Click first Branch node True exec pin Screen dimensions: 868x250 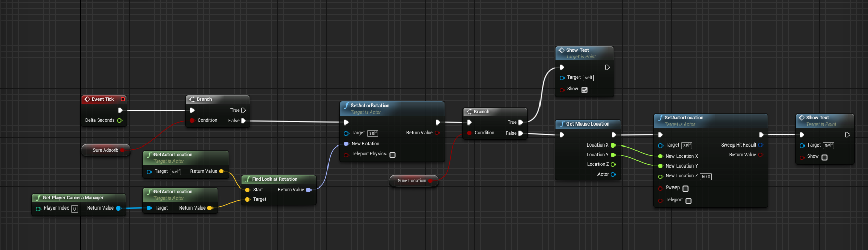[x=243, y=110]
